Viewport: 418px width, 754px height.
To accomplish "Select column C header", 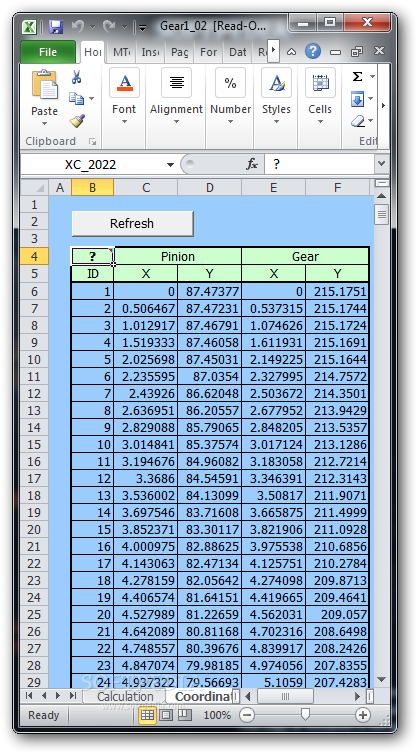I will click(146, 188).
